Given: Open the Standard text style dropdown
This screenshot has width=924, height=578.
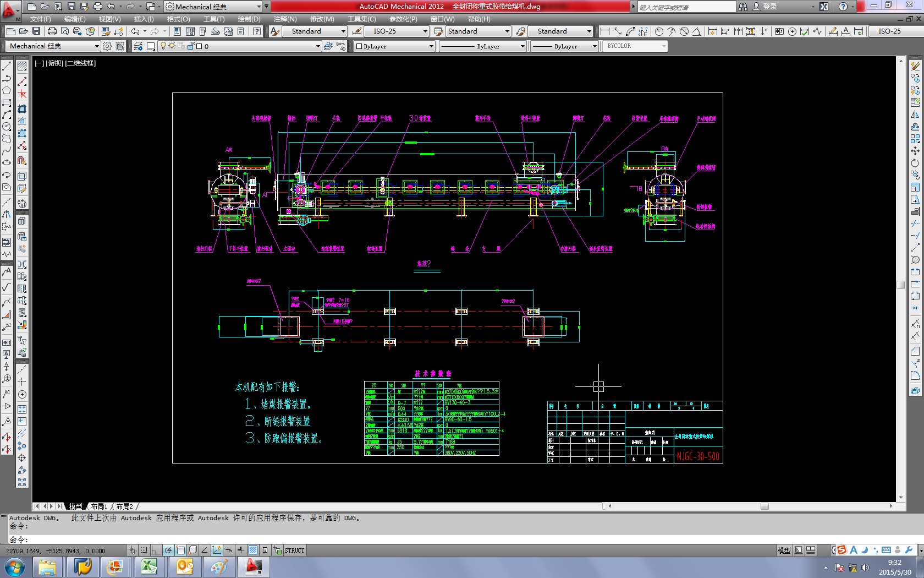Looking at the screenshot, I should click(x=315, y=31).
